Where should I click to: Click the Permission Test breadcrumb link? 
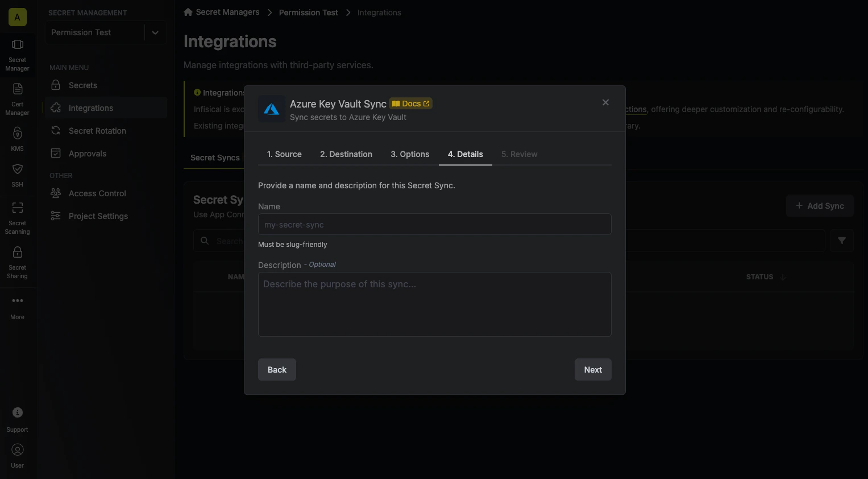click(308, 13)
